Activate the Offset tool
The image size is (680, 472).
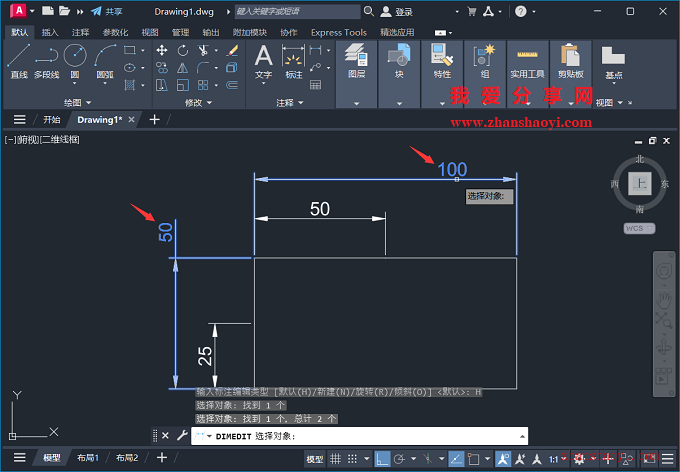point(232,85)
